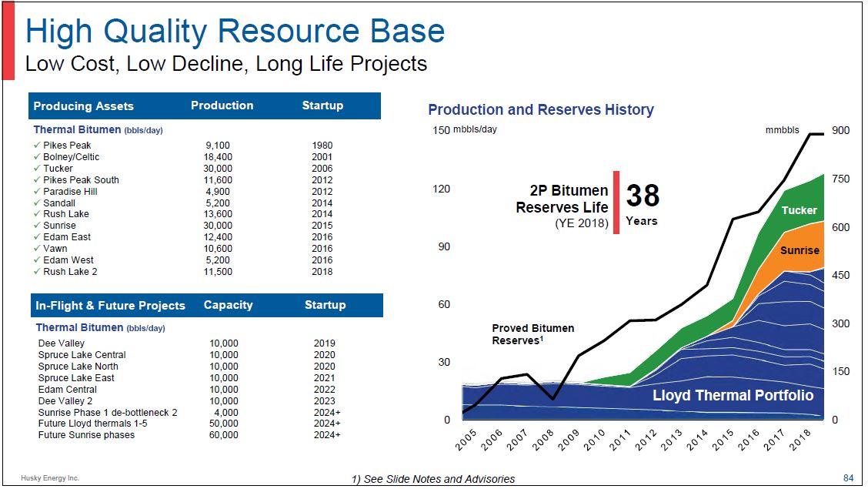
Task: Click the checkmark beside Tucker row
Action: click(37, 169)
